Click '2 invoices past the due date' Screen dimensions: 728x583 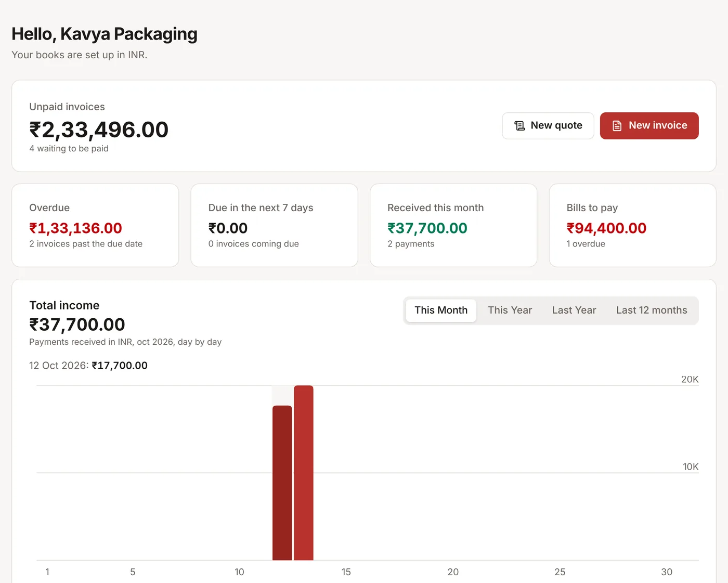86,244
